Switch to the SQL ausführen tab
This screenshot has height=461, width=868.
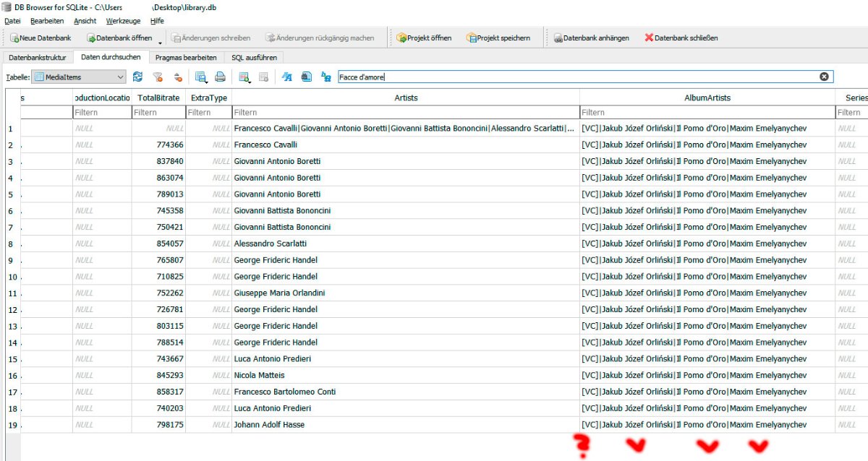[x=253, y=57]
